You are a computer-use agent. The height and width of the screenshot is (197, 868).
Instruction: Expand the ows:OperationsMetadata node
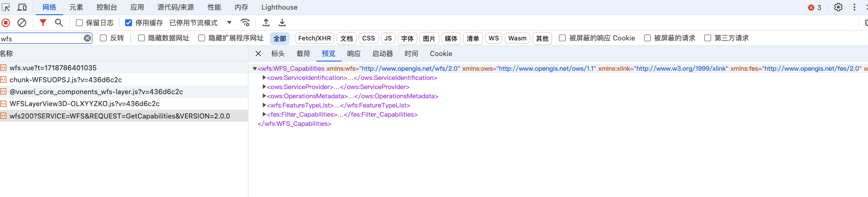point(264,96)
